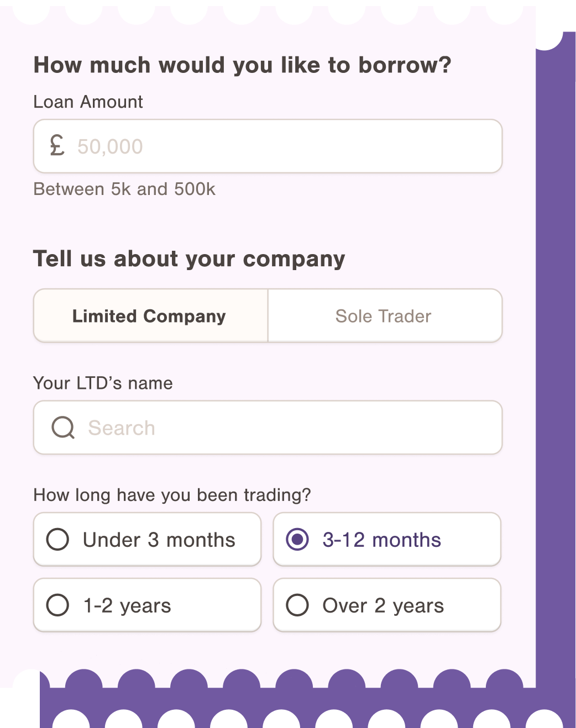Click the Your LTD's name label

click(x=103, y=383)
